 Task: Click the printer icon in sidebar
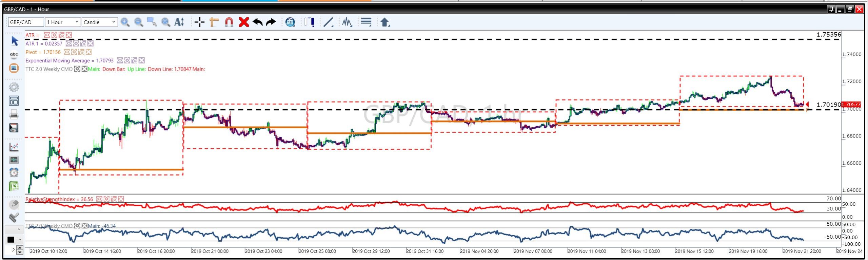click(x=14, y=115)
